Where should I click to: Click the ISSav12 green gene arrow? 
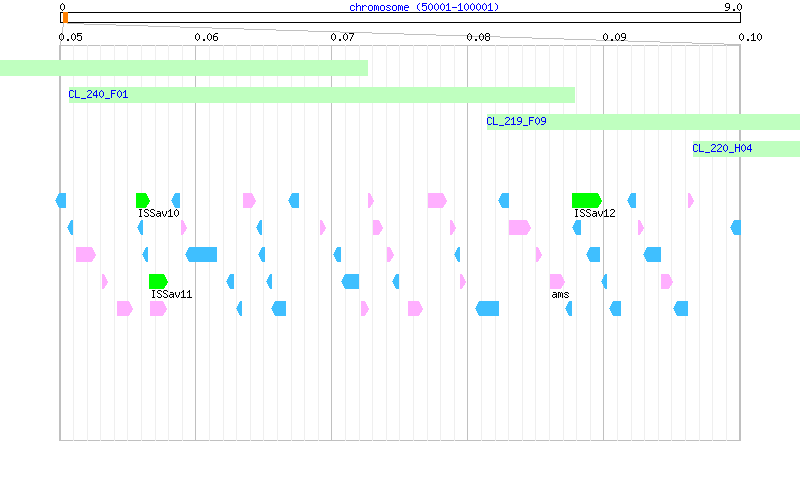tap(587, 201)
